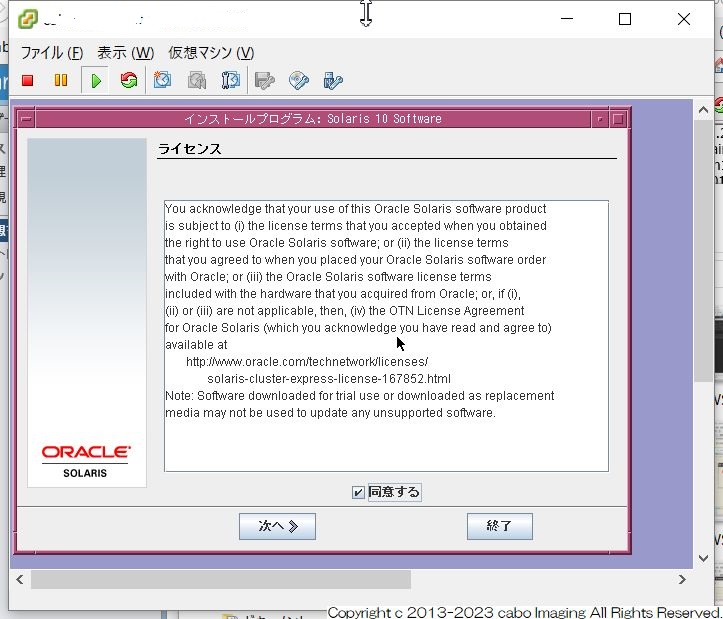Open the installer window menu button

point(26,119)
